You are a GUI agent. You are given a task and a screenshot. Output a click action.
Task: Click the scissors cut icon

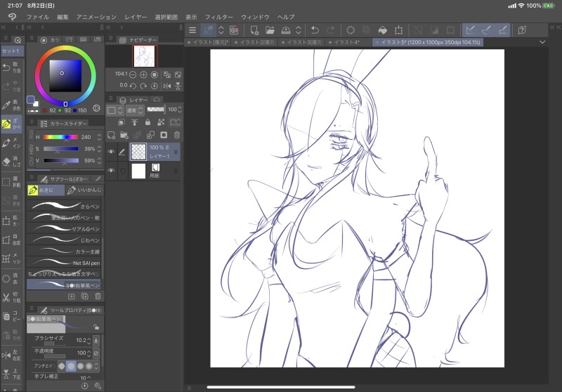[x=6, y=297]
